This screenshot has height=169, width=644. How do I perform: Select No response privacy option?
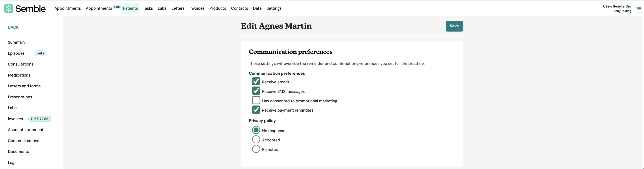click(256, 130)
